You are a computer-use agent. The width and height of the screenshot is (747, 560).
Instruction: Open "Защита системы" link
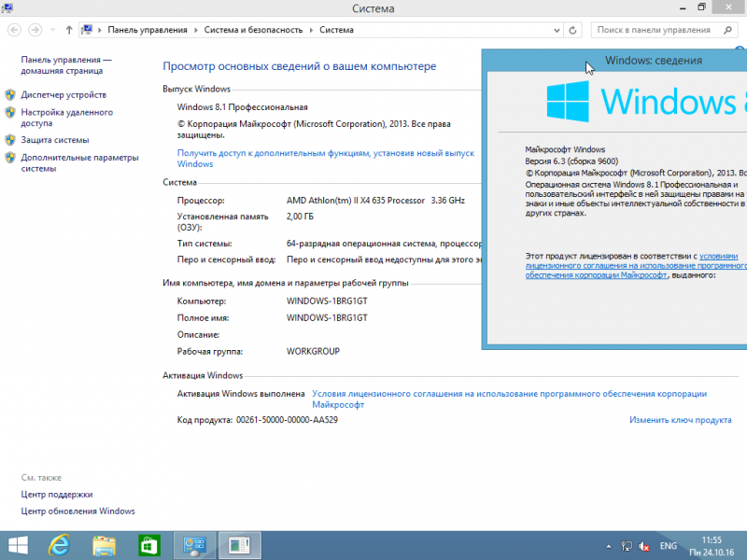point(55,140)
